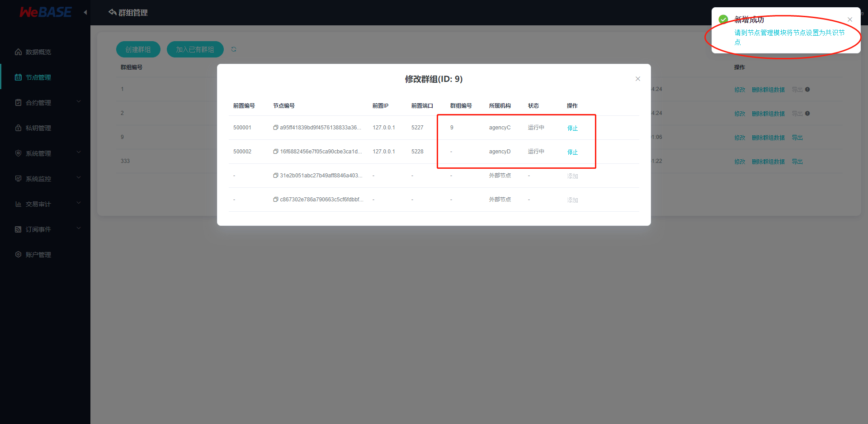This screenshot has width=868, height=424.
Task: Click info icon next to 导出 in group 1 row
Action: tap(807, 90)
